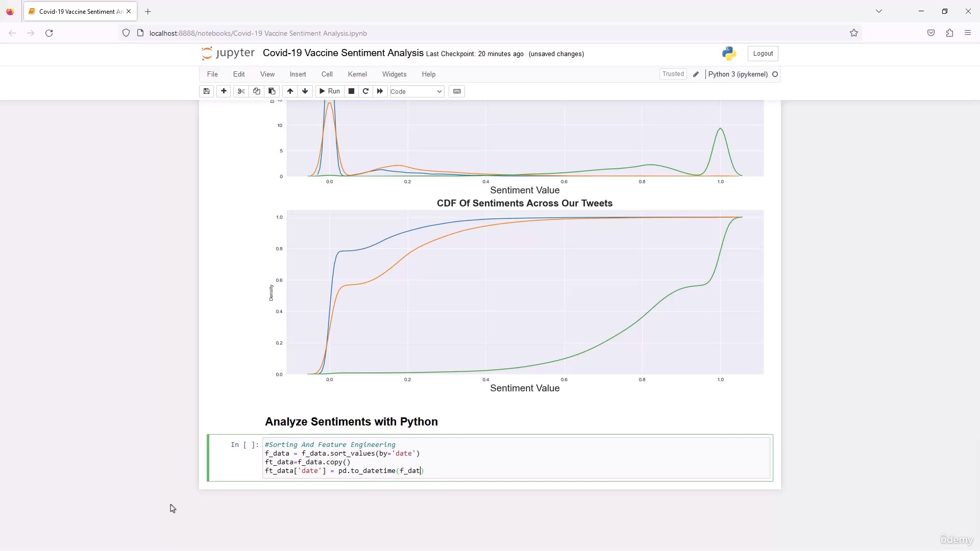Interrupt the kernel with the stop icon
Image resolution: width=980 pixels, height=551 pixels.
coord(351,91)
